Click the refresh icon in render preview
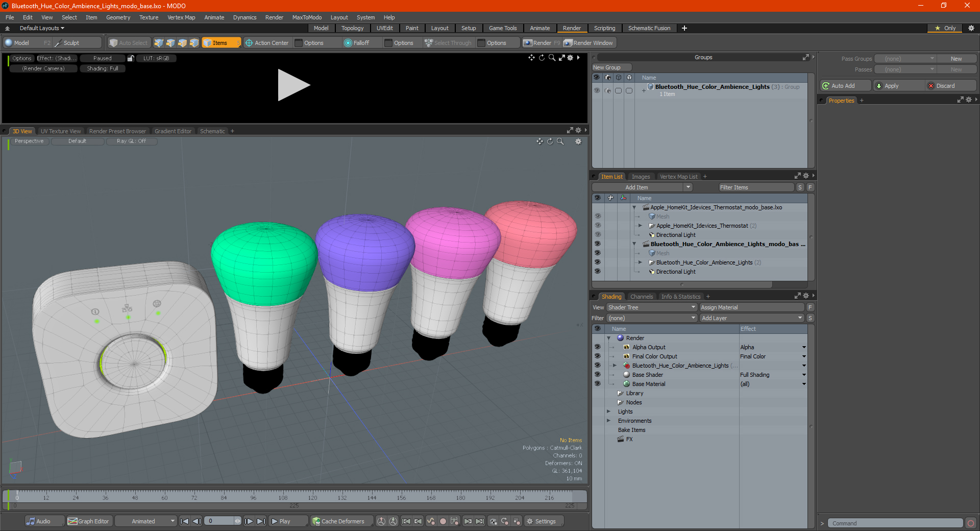The height and width of the screenshot is (531, 980). 542,58
